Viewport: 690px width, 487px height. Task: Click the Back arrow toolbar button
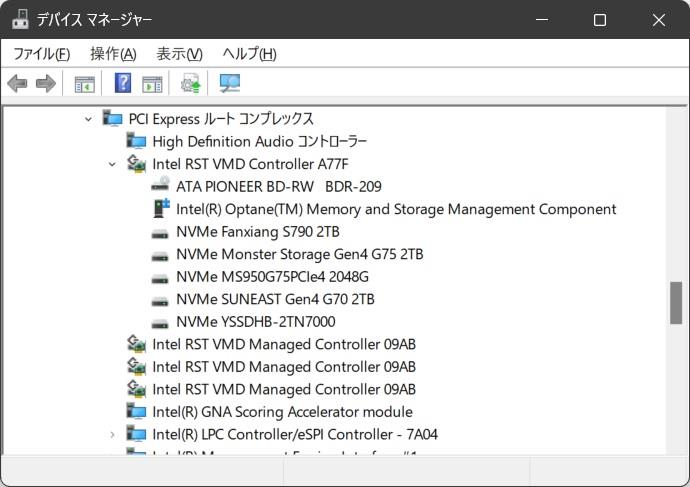(18, 83)
